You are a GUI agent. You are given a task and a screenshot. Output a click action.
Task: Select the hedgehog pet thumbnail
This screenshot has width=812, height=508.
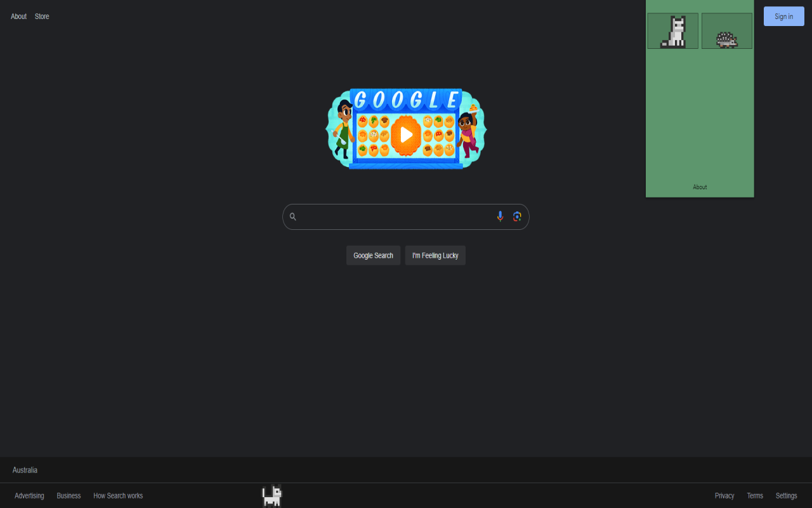tap(727, 31)
